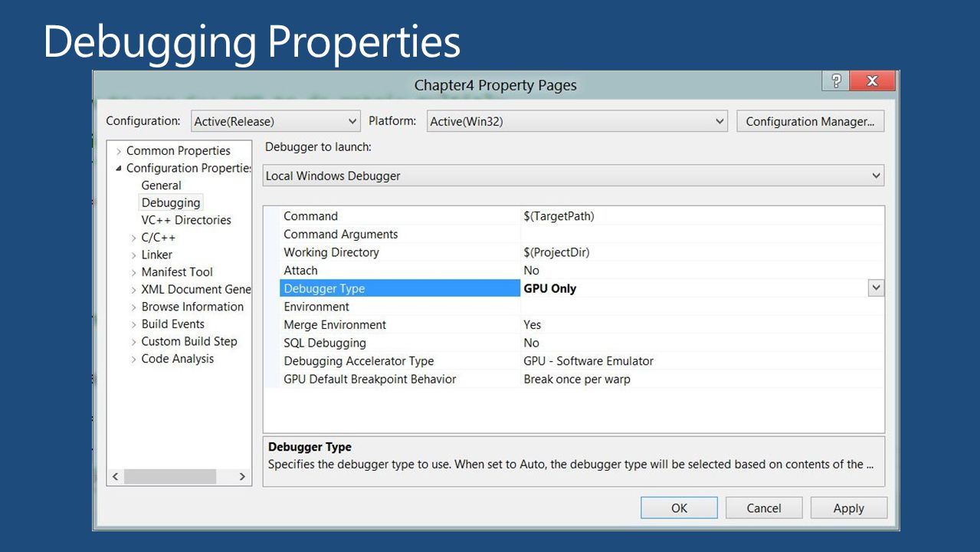Click the tree horizontal scrollbar thumb
This screenshot has width=980, height=552.
(x=170, y=476)
